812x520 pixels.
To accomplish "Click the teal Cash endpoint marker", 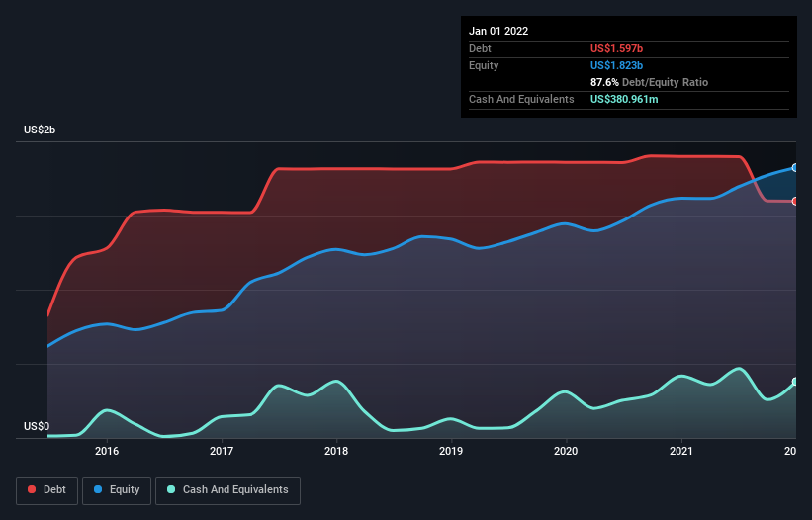I will pyautogui.click(x=795, y=382).
